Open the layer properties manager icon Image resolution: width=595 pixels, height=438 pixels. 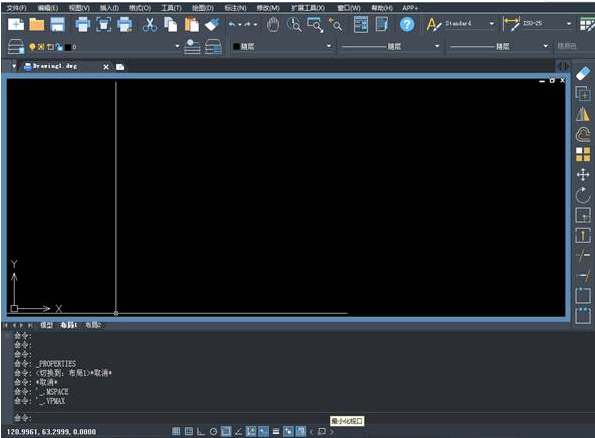coord(16,47)
